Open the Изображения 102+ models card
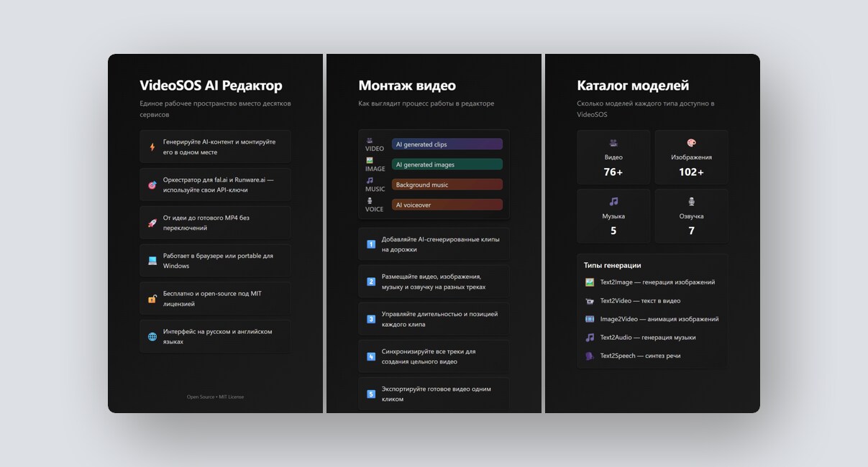The width and height of the screenshot is (868, 467). click(691, 157)
